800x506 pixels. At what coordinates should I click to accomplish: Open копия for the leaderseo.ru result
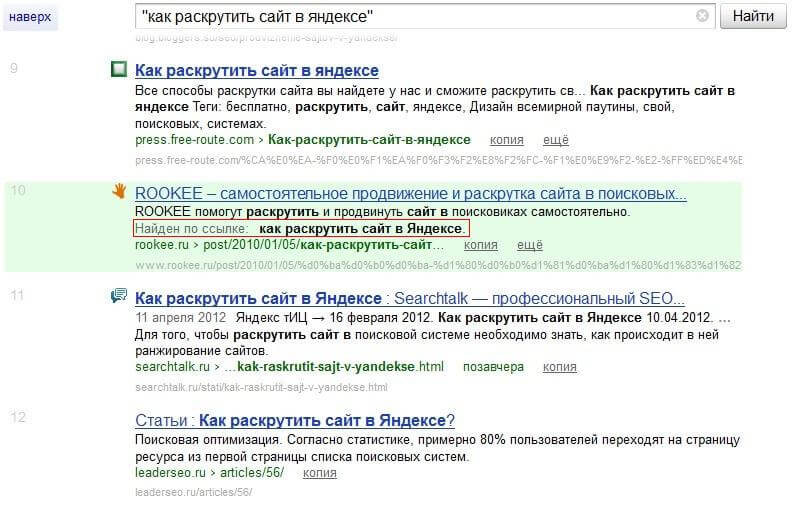[x=319, y=473]
